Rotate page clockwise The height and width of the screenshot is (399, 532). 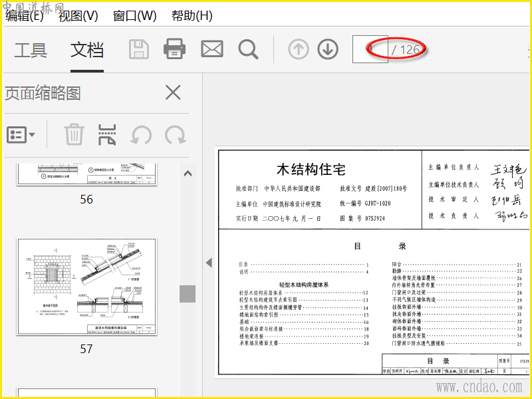(x=175, y=135)
